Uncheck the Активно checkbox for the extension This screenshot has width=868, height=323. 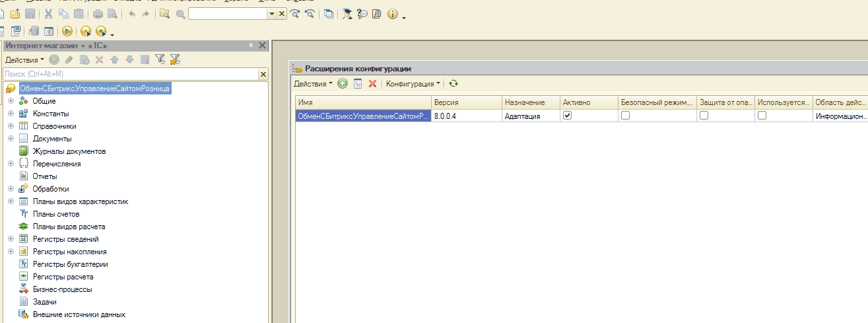[567, 116]
